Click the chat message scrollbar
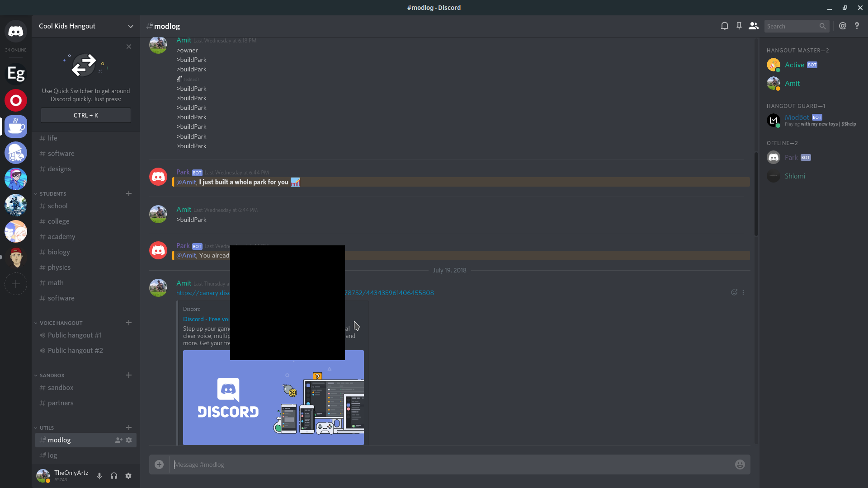This screenshot has width=868, height=488. tap(756, 194)
